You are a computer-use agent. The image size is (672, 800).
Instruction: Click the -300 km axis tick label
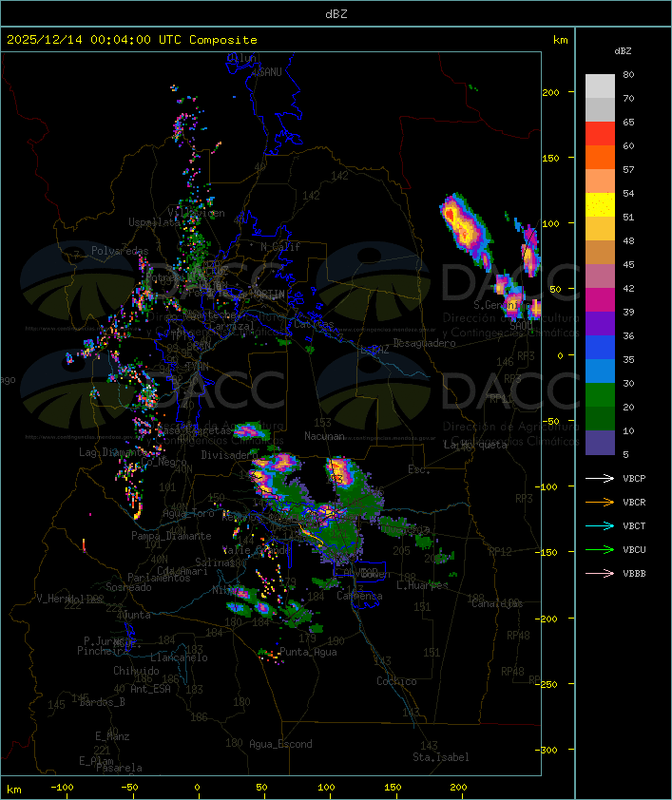(548, 750)
